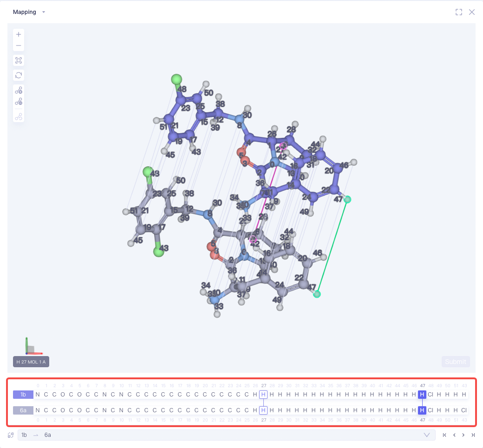Select N atom 0 in 1b row
This screenshot has height=448, width=483.
pyautogui.click(x=38, y=395)
